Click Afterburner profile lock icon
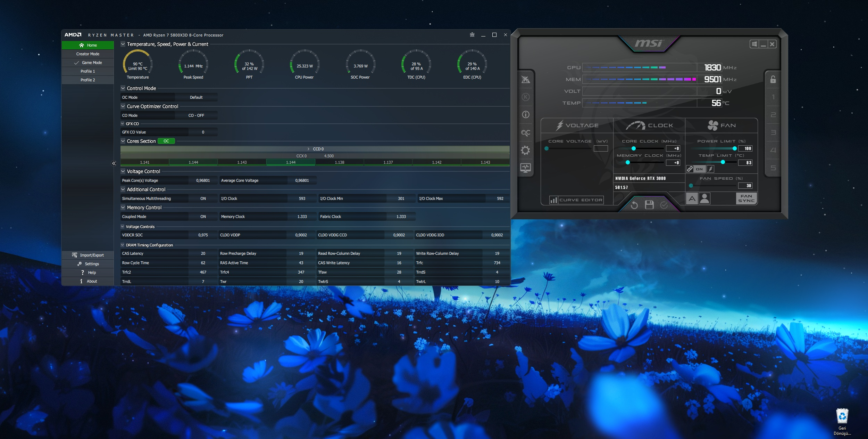Image resolution: width=868 pixels, height=439 pixels. (773, 79)
